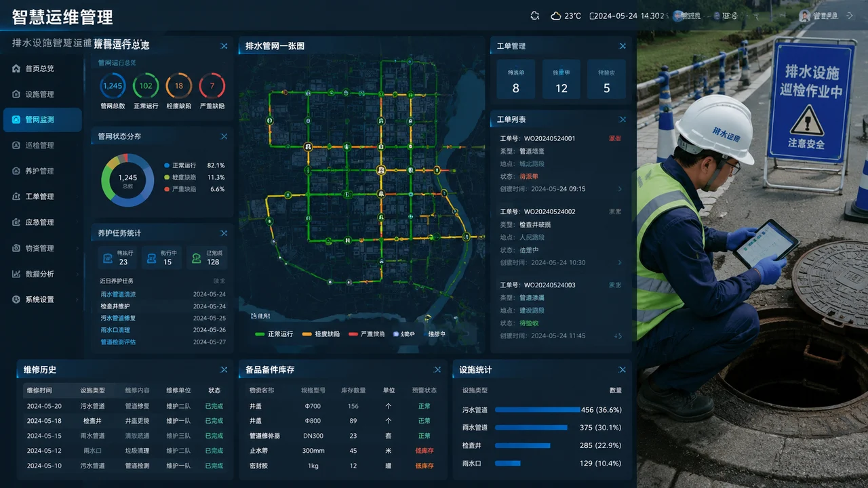
Task: Click the 雨水管道 375 progress bar
Action: [x=531, y=428]
